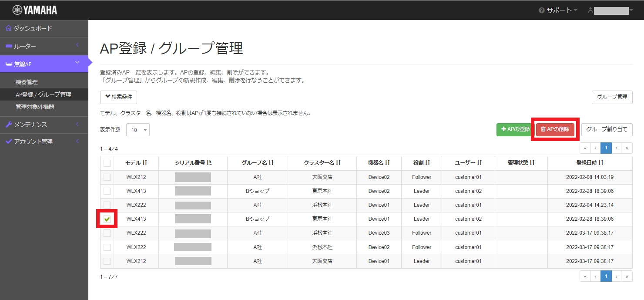
Task: Open the サポート menu
Action: click(558, 10)
